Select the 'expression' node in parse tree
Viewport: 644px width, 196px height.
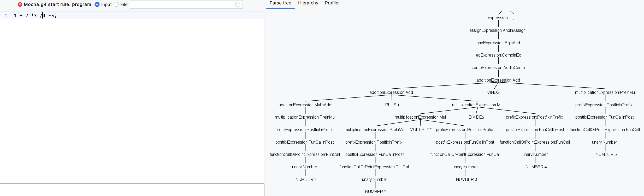498,18
